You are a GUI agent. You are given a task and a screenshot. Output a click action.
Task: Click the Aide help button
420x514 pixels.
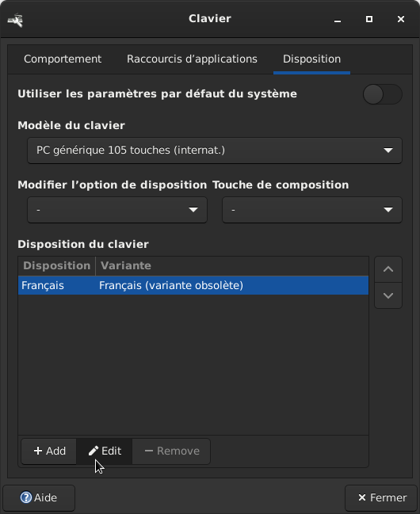pyautogui.click(x=39, y=497)
